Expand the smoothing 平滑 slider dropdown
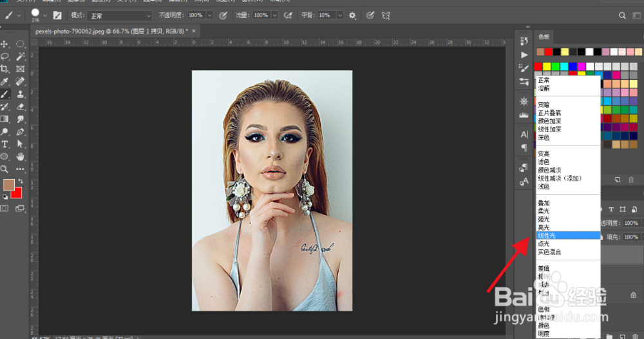The height and width of the screenshot is (339, 644). tap(340, 15)
